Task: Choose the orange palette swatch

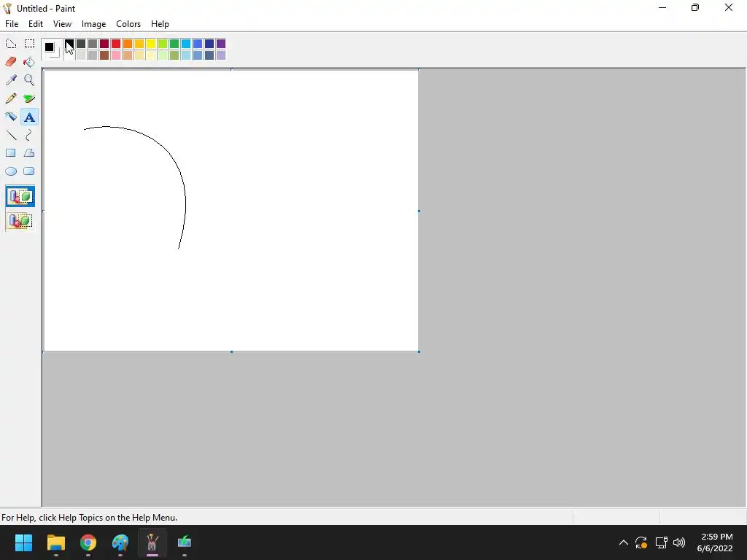Action: point(128,44)
